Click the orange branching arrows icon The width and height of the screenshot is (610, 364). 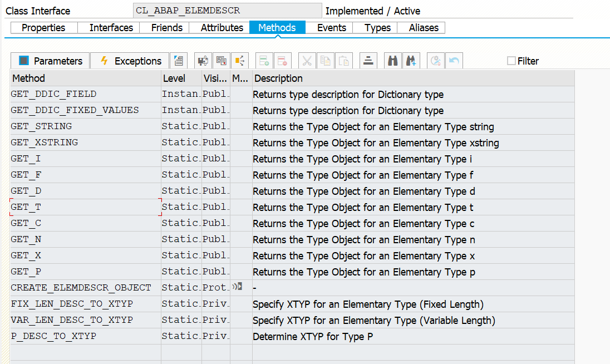pos(240,61)
